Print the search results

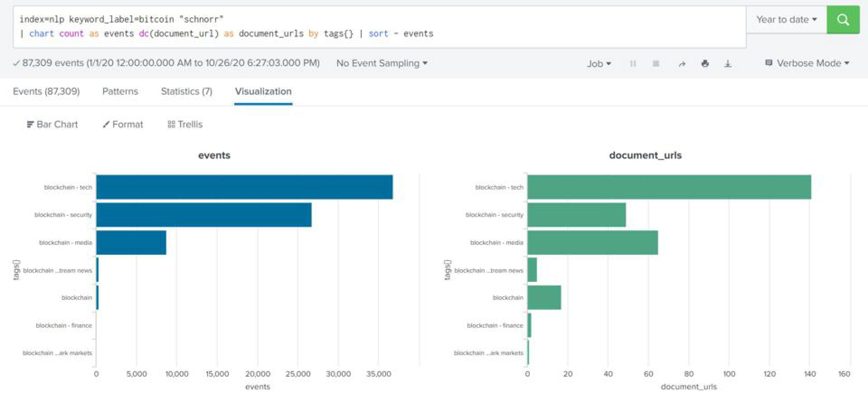coord(705,63)
